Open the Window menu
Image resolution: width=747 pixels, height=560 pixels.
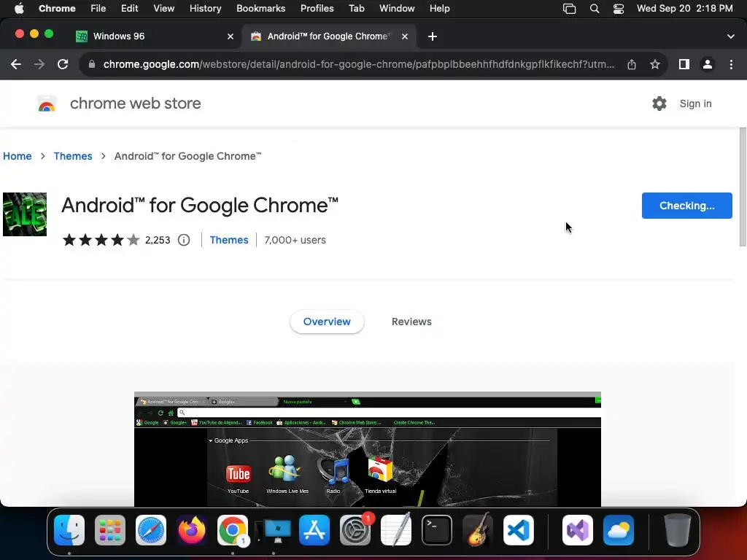pyautogui.click(x=397, y=9)
